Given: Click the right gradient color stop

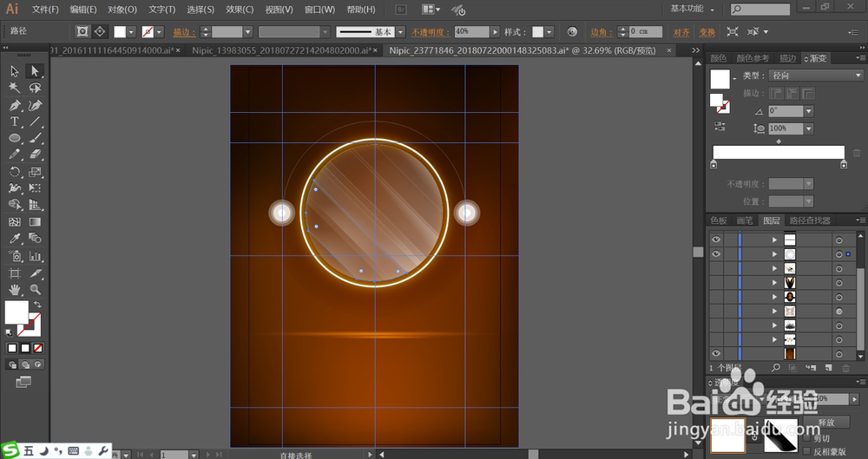Looking at the screenshot, I should (844, 165).
